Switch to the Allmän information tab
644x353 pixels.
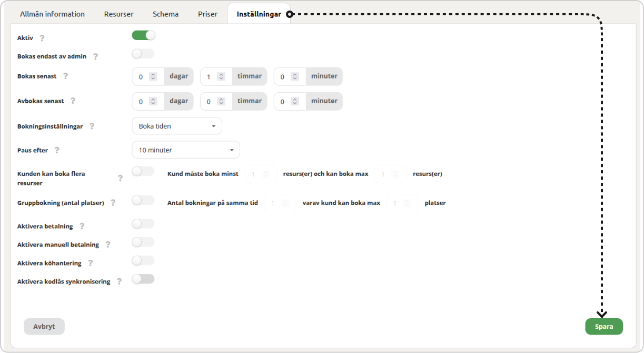[x=52, y=14]
